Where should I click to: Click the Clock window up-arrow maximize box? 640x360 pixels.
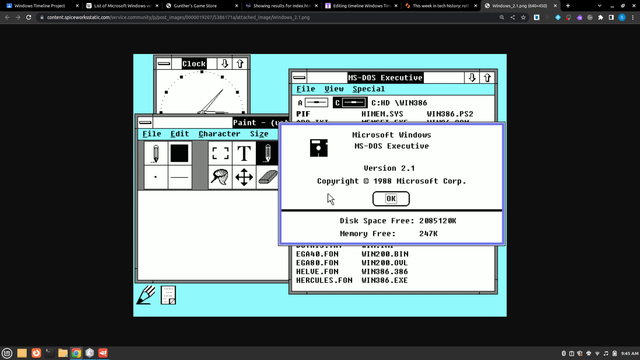(240, 64)
